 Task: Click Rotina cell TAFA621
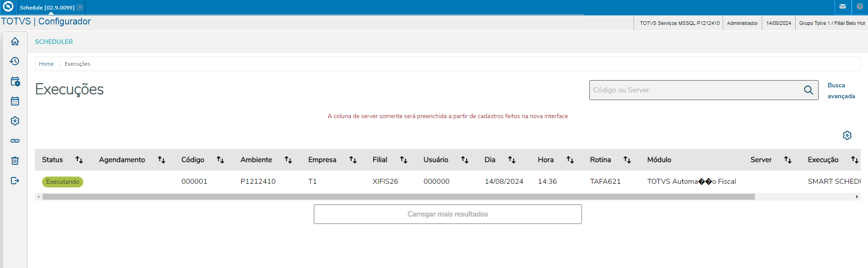[605, 182]
